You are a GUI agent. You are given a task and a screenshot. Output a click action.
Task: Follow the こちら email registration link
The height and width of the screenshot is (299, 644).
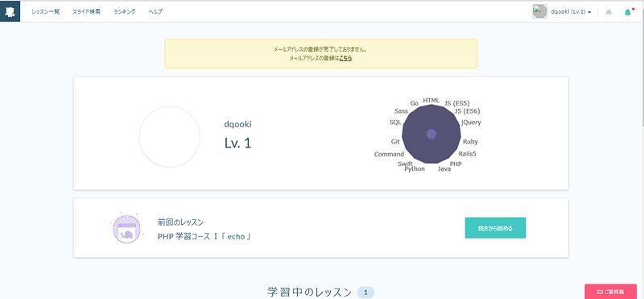coord(345,58)
